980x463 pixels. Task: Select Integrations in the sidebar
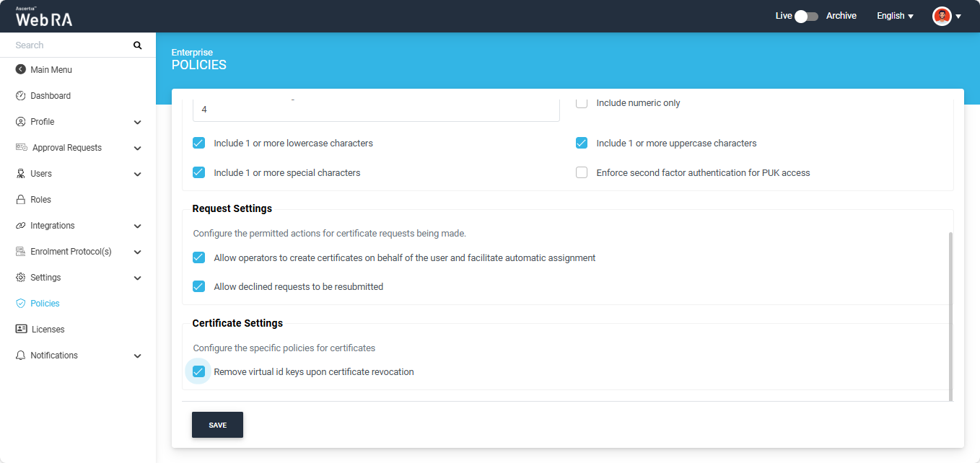(52, 226)
